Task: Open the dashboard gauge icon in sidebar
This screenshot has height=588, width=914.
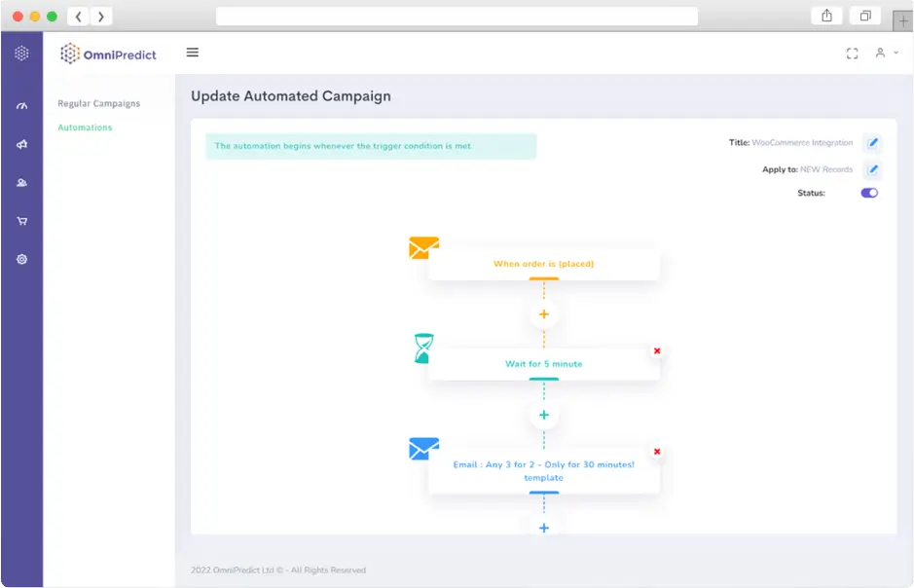Action: (x=21, y=106)
